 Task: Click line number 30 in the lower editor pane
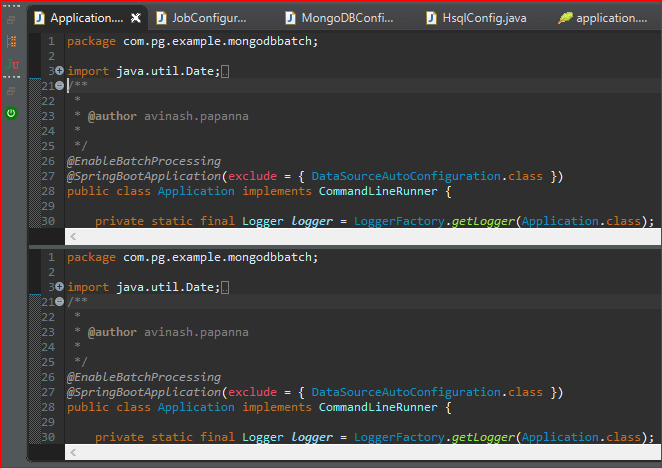point(48,437)
